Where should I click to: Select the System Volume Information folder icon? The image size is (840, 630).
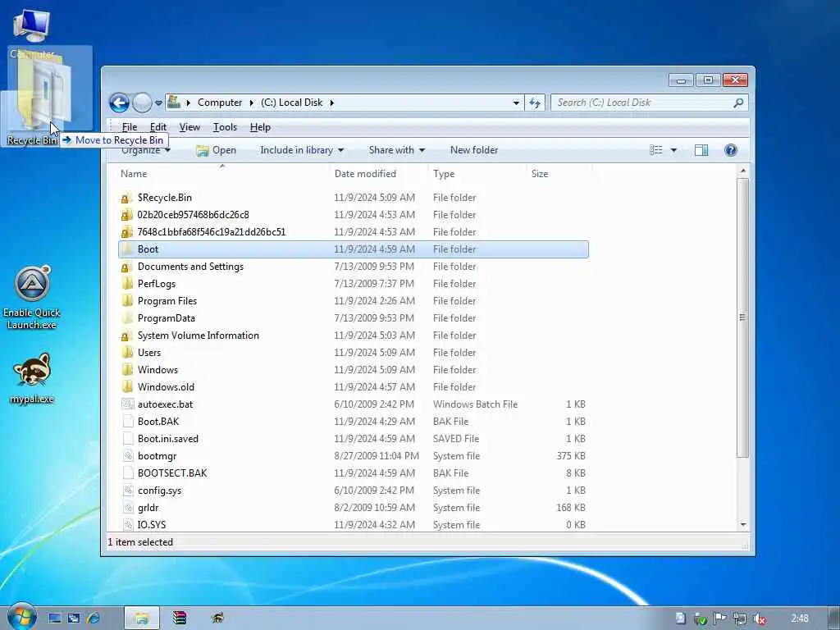(127, 336)
